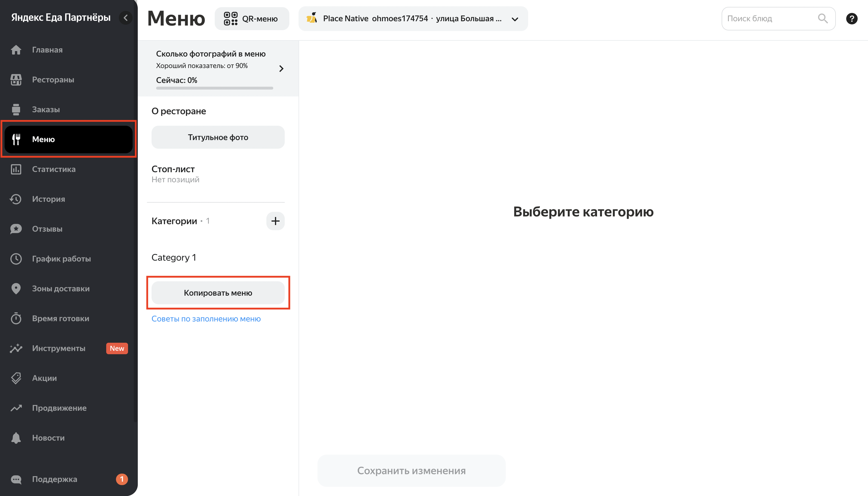Click the chat bubble icon beside Поддержка
868x496 pixels.
coord(16,479)
